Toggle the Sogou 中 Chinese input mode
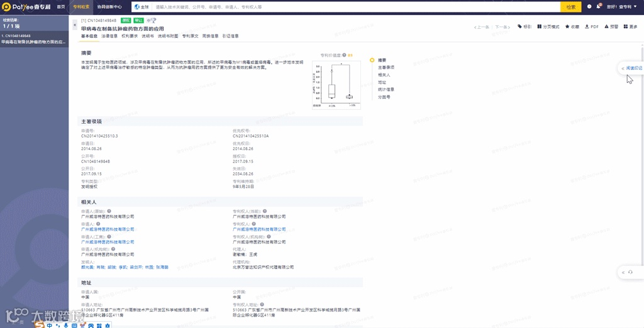 tap(49, 325)
